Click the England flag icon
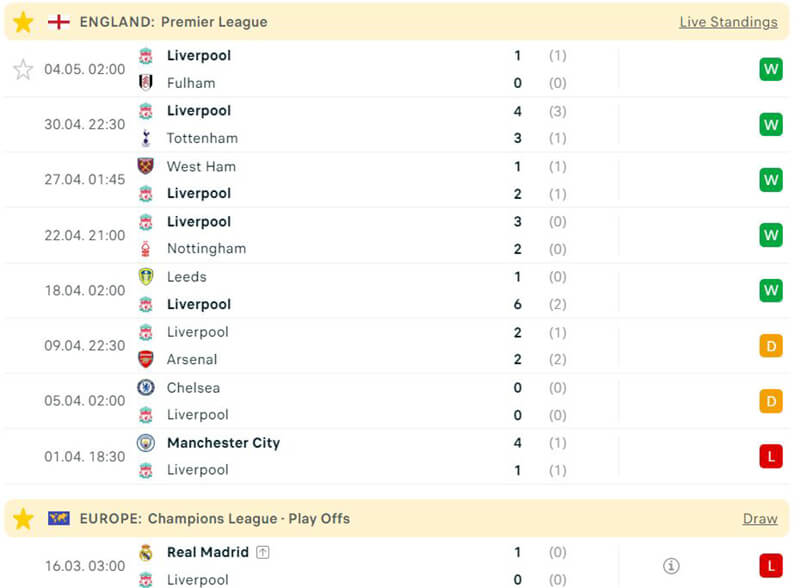 point(59,22)
